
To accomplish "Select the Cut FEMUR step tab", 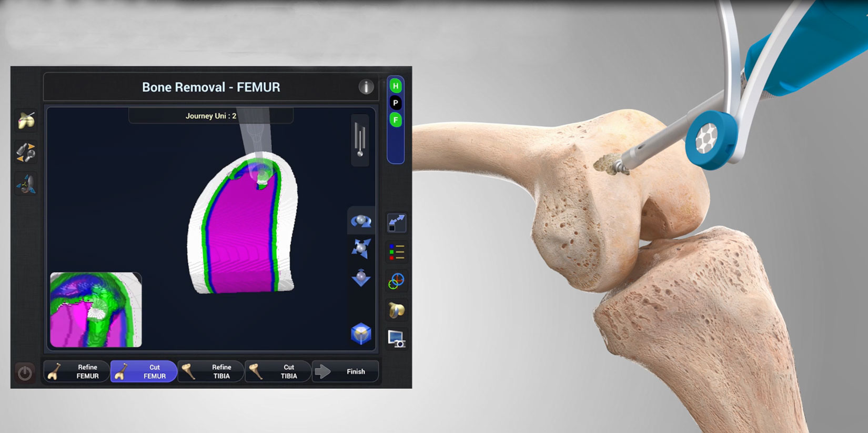I will coord(144,371).
